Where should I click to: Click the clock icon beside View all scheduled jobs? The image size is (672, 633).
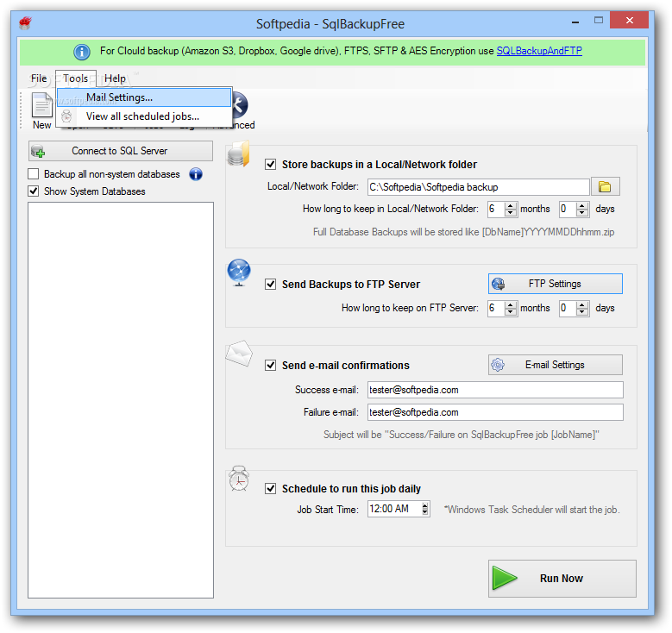[x=66, y=116]
